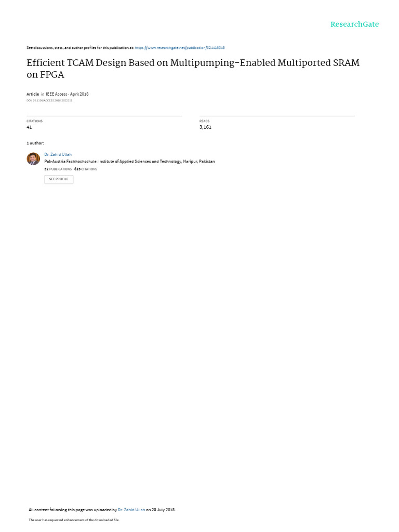Open the Dr. Zahid Ullah link in footer
Image resolution: width=399 pixels, height=532 pixels.
coord(131,510)
